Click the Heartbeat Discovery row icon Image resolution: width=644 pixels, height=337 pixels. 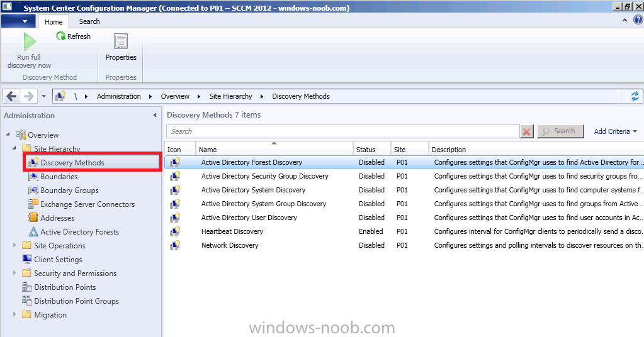pos(175,231)
